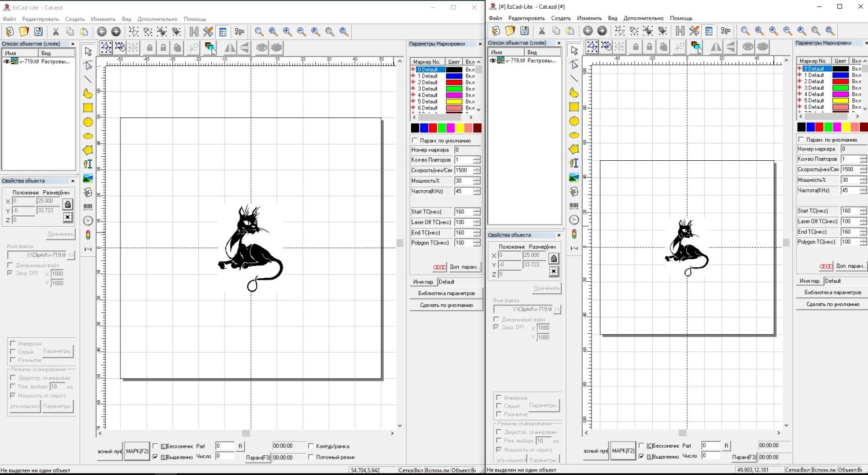Click stepper for 'Частота(KHz)' in left window

477,191
